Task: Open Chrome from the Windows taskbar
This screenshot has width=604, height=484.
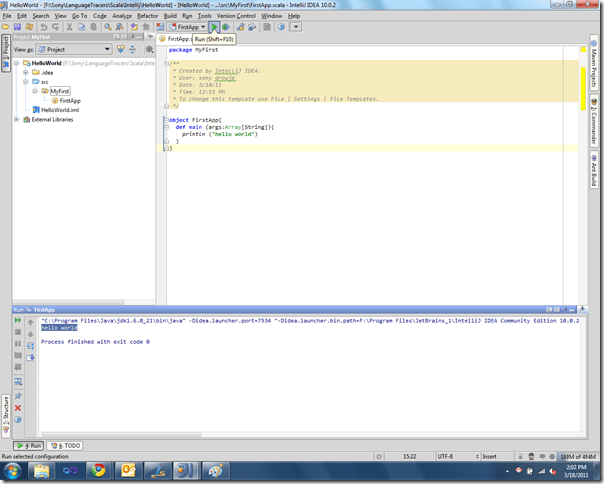Action: point(97,470)
